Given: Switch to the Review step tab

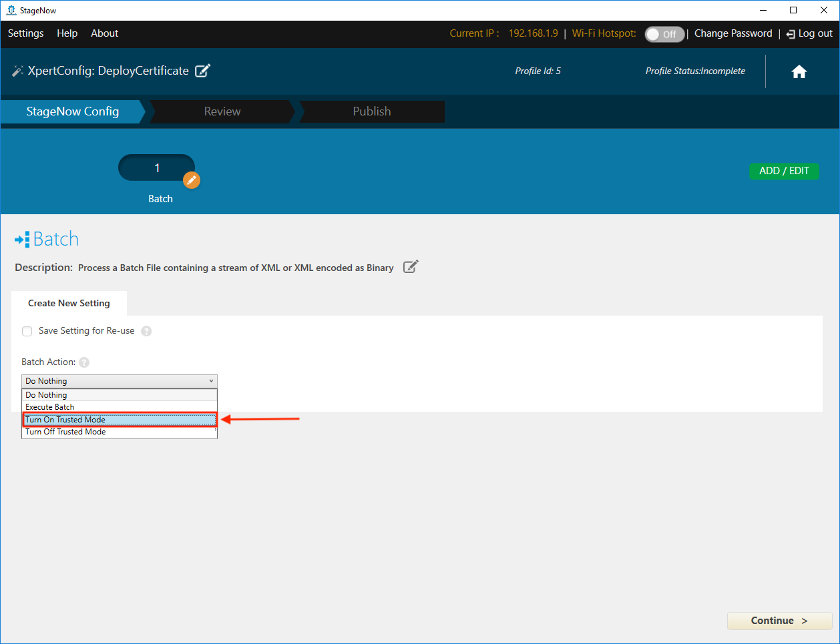Looking at the screenshot, I should coord(222,111).
